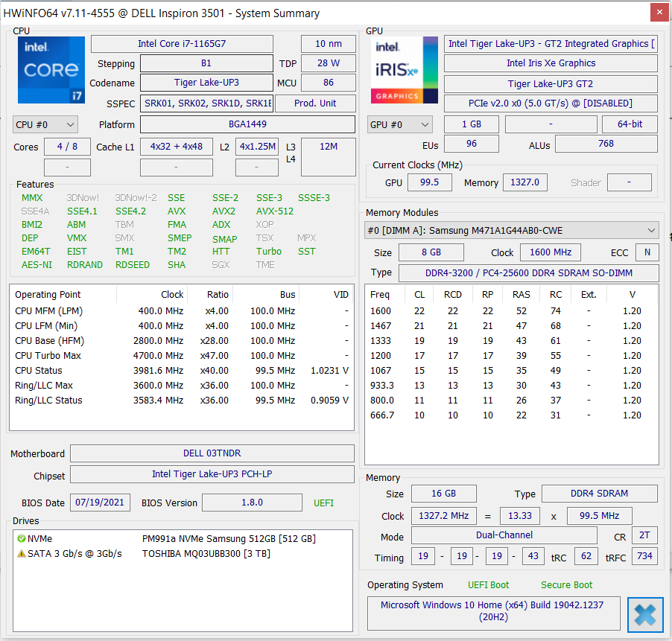This screenshot has height=641, width=672.
Task: Click the PCIe v2.0 x0 DISABLED field
Action: pos(551,103)
